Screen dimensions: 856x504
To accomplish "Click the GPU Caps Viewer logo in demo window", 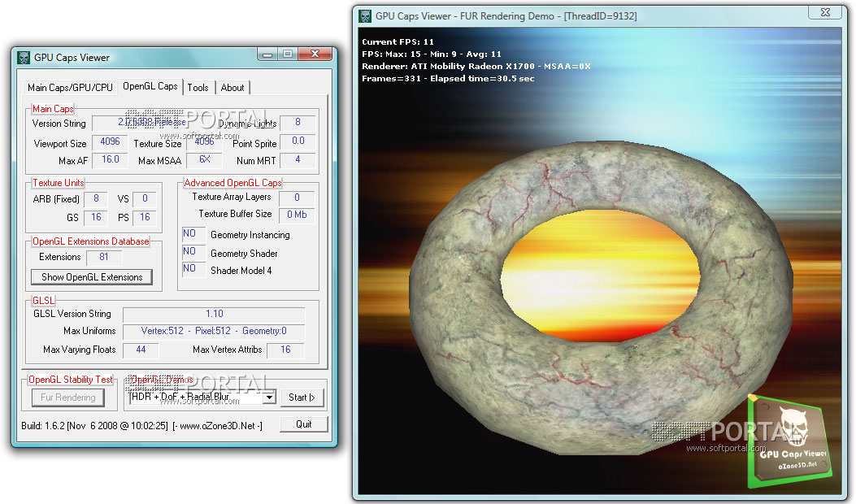I will pos(789,441).
